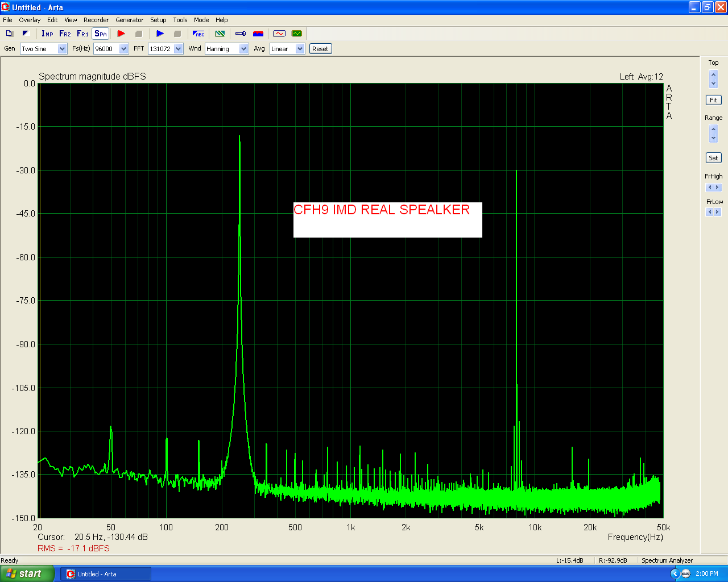Click the ABC text label toolbar icon
Screen dimensions: 728x582
coord(198,34)
